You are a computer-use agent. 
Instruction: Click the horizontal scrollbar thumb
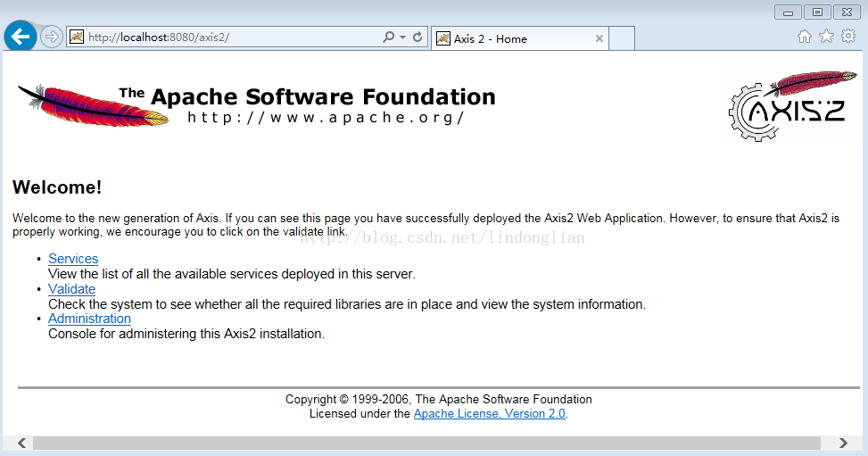pos(426,443)
